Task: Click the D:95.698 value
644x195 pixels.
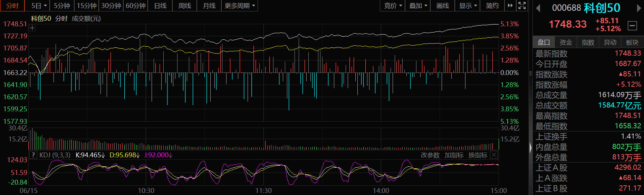Action: (x=124, y=155)
